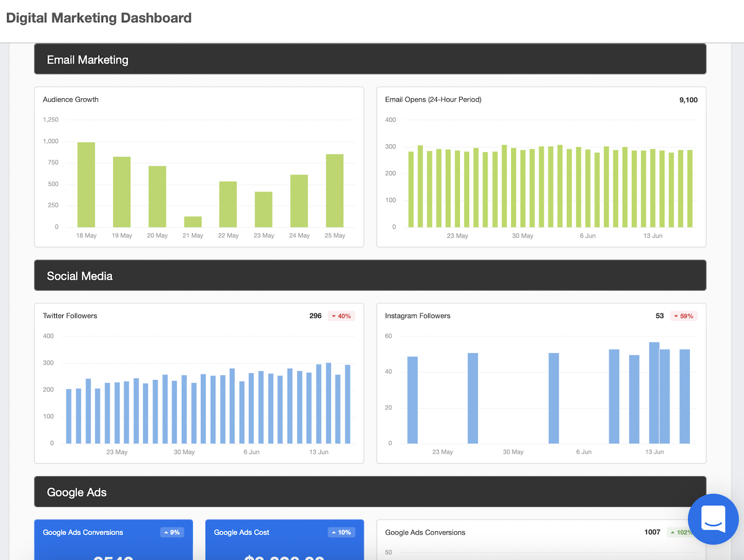The height and width of the screenshot is (560, 744).
Task: Click the 13 Jun label in Instagram Followers
Action: (654, 452)
